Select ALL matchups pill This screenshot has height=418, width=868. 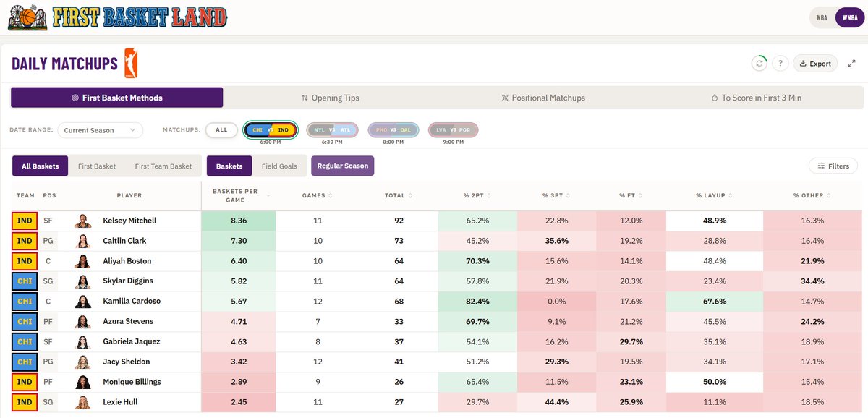coord(221,130)
